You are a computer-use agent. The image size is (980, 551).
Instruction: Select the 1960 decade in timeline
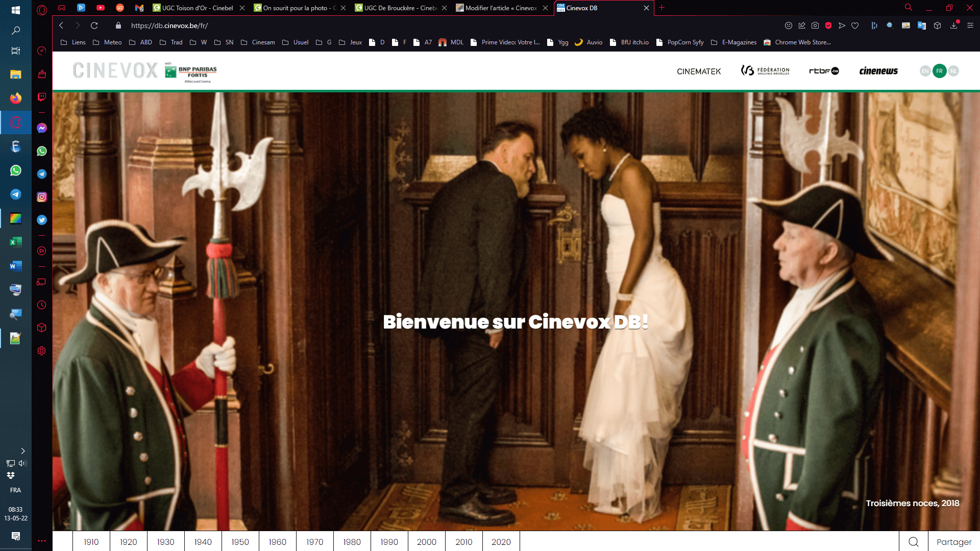[x=277, y=542]
